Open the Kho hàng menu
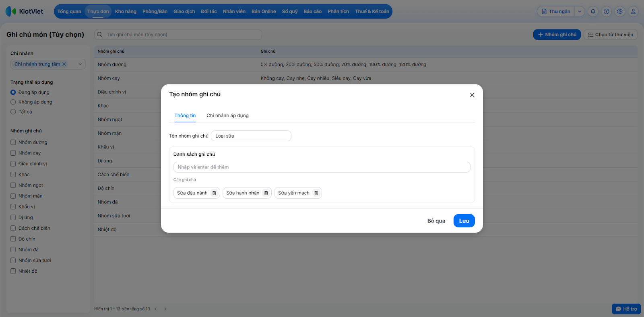 [x=126, y=12]
